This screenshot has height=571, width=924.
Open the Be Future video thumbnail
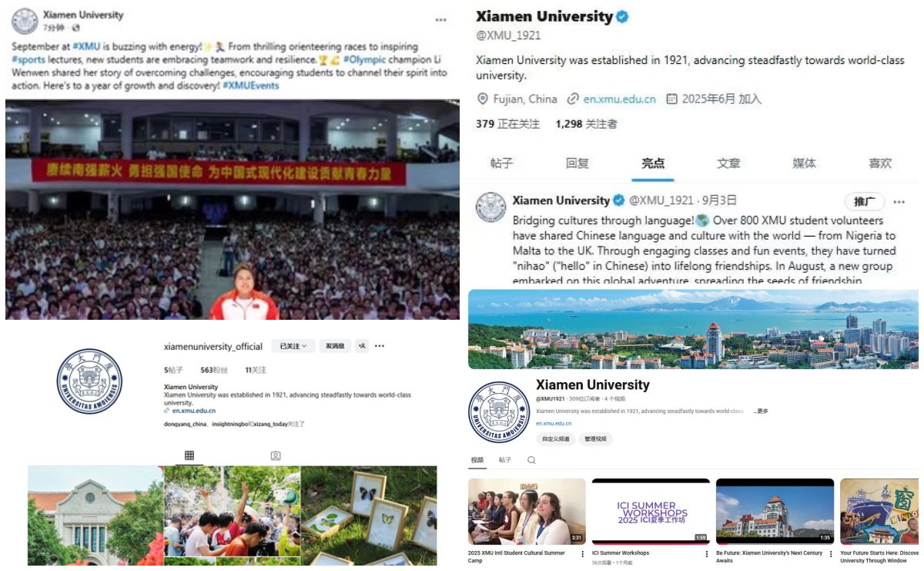click(x=775, y=511)
